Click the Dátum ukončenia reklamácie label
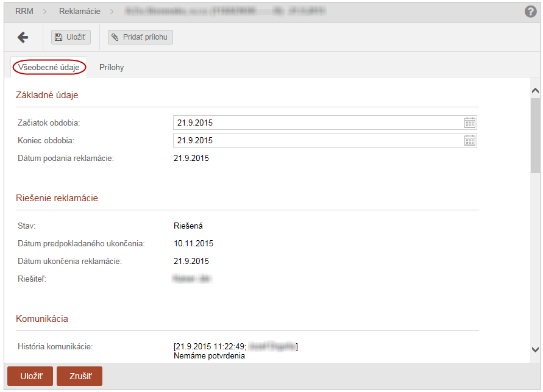This screenshot has width=543, height=392. [x=69, y=261]
